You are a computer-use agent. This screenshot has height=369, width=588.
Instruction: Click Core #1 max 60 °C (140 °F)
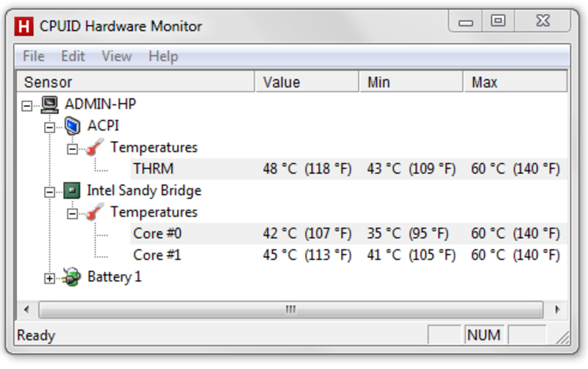[x=516, y=255]
